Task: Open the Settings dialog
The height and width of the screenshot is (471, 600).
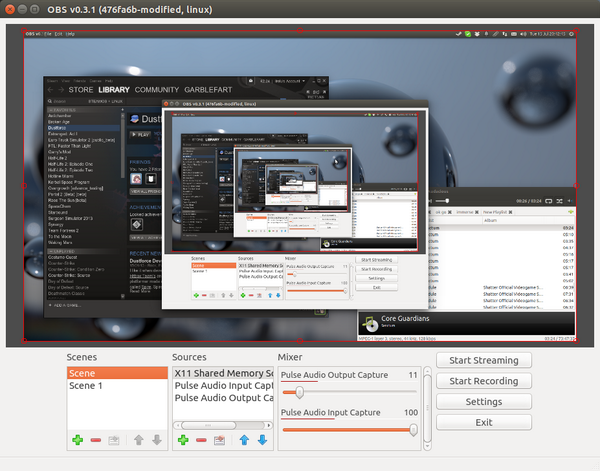Action: tap(484, 402)
